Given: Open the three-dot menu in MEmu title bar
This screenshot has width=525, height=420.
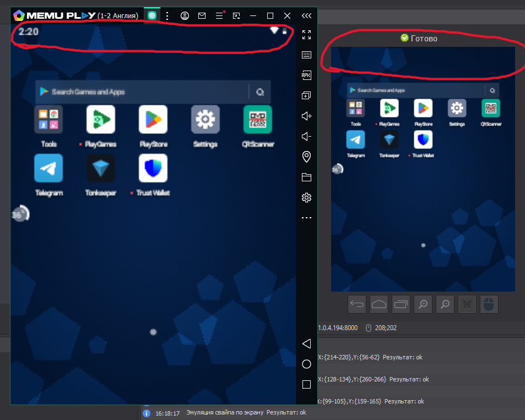Looking at the screenshot, I should pos(167,16).
